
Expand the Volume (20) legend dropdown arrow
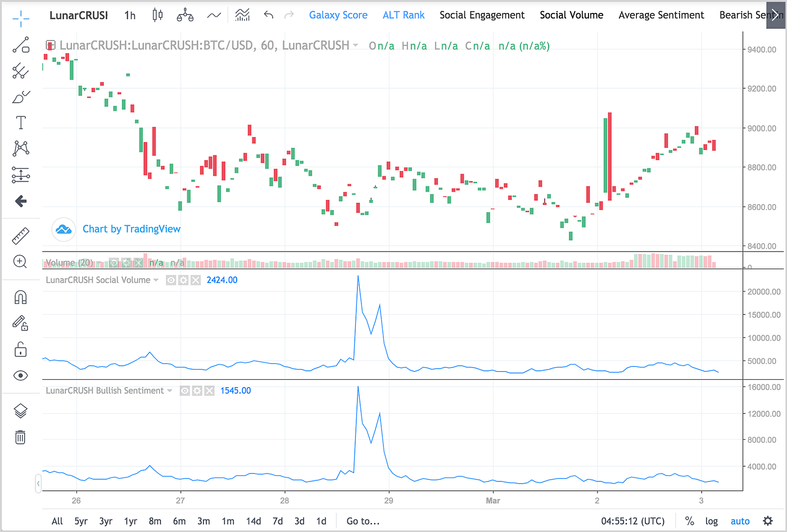[99, 263]
